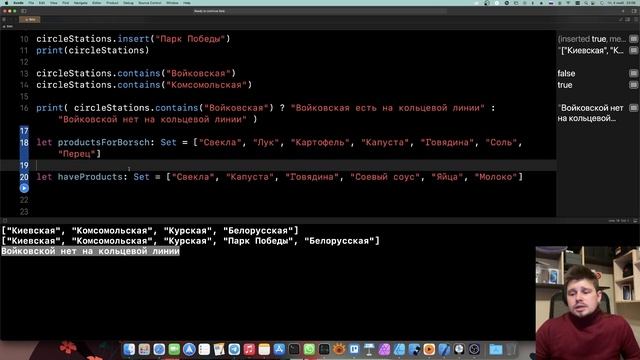
Task: Open Terminal from the Dock
Action: (x=294, y=349)
